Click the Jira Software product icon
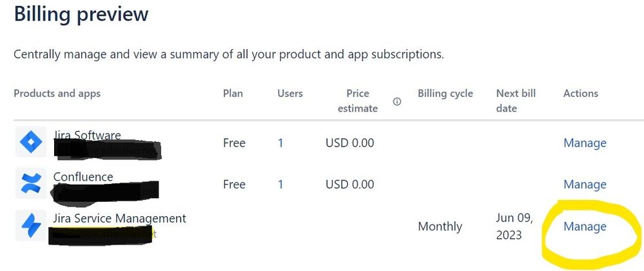This screenshot has width=644, height=271. pos(31,142)
